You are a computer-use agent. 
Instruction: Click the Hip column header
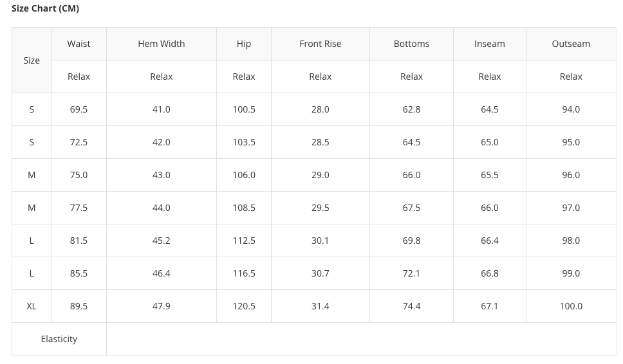click(244, 44)
